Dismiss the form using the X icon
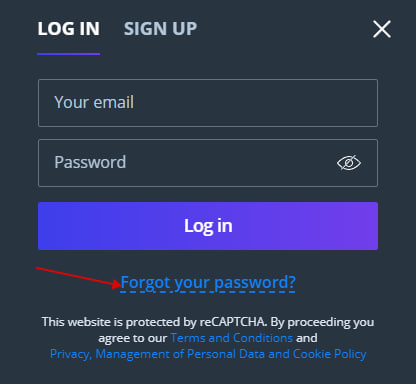 [x=382, y=29]
